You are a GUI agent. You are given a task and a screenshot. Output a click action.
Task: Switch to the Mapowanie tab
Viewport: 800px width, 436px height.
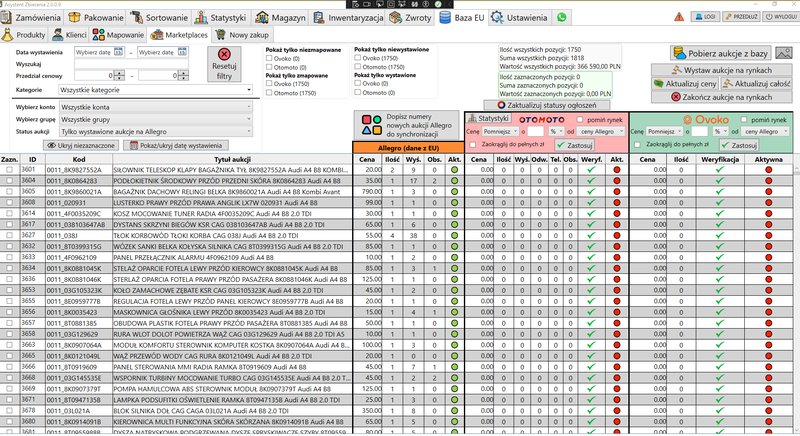tap(118, 35)
